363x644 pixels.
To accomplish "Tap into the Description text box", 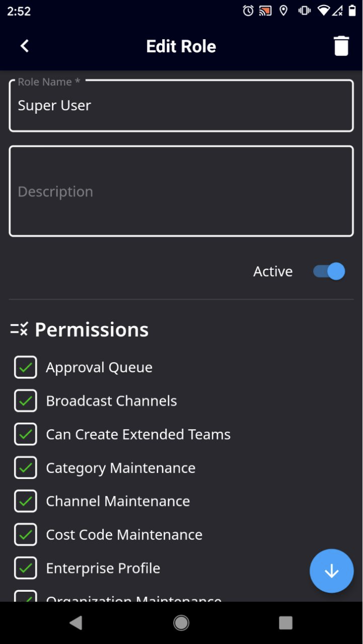I will point(181,191).
